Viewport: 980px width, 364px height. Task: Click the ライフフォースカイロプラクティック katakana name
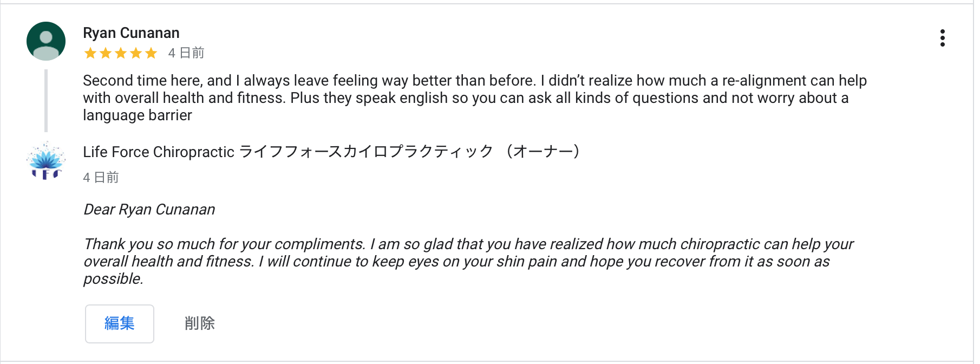366,152
